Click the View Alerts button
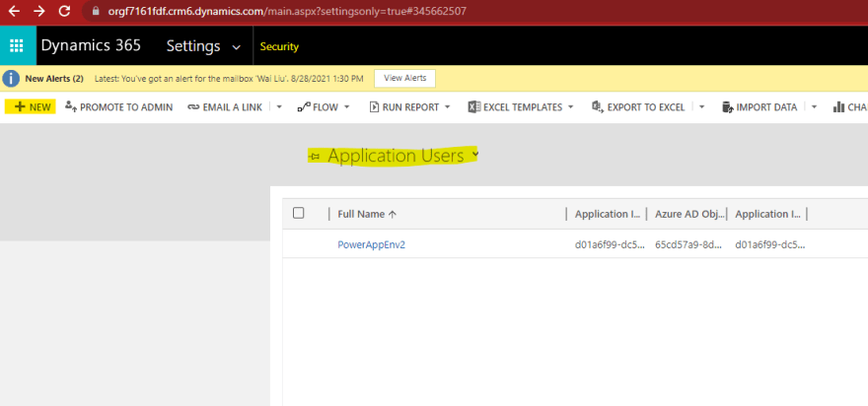Image resolution: width=868 pixels, height=406 pixels. pyautogui.click(x=404, y=78)
